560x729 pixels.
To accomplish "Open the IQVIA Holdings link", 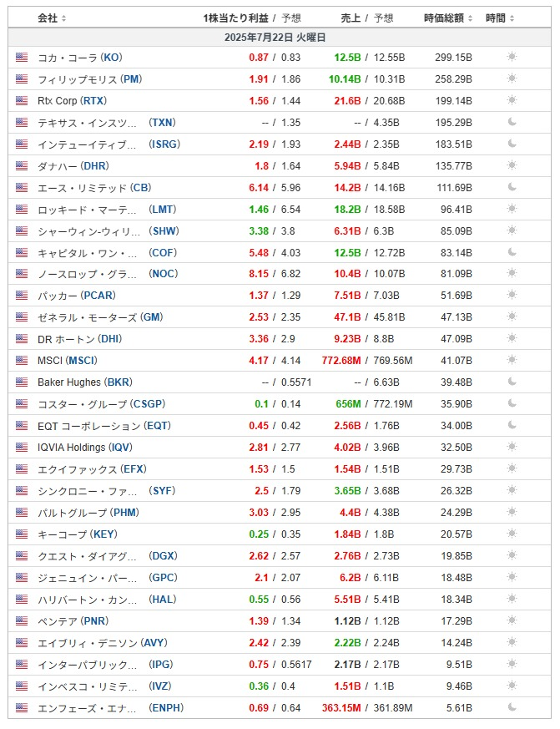I will [x=72, y=448].
